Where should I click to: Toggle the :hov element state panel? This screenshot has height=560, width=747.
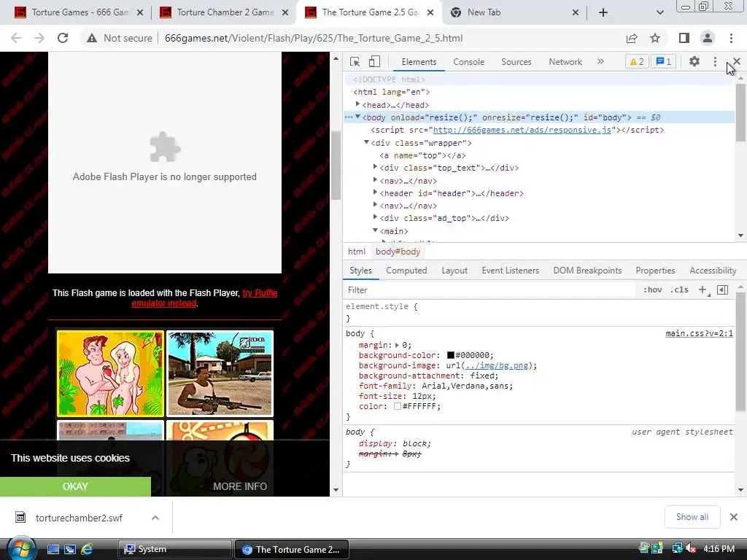tap(652, 289)
